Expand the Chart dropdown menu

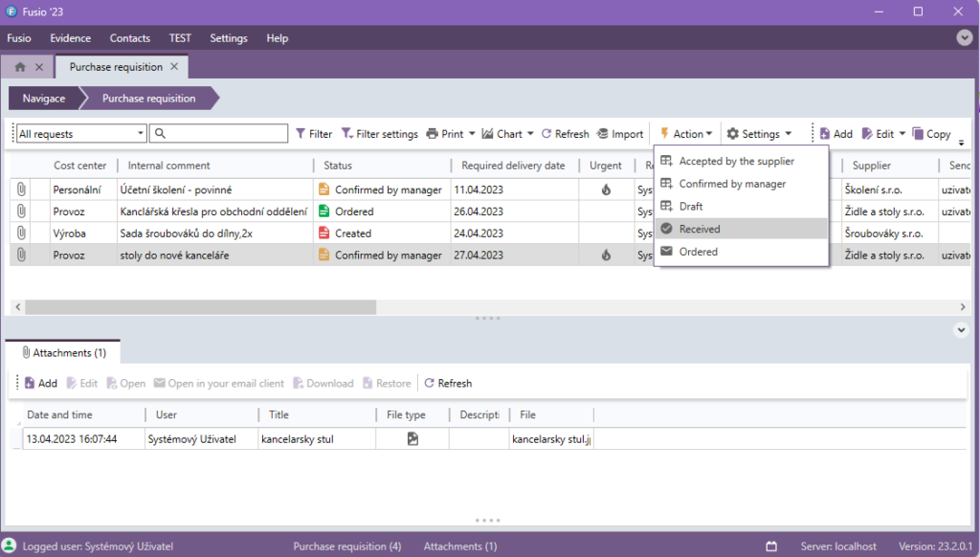pos(528,134)
